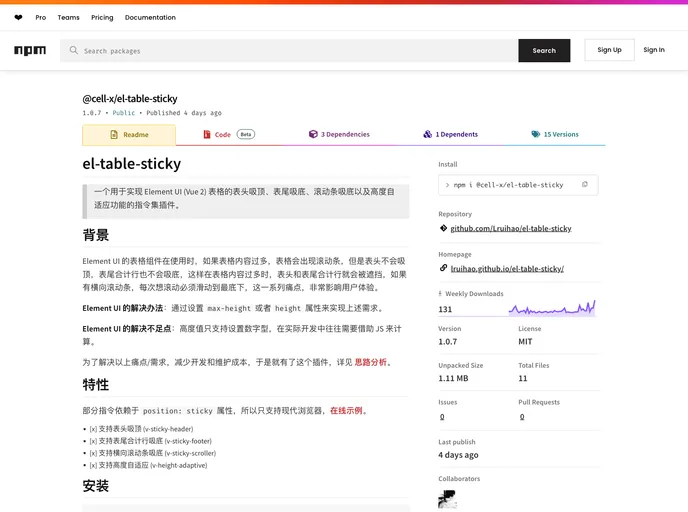This screenshot has height=512, width=688.
Task: Copy the install command icon
Action: click(584, 184)
